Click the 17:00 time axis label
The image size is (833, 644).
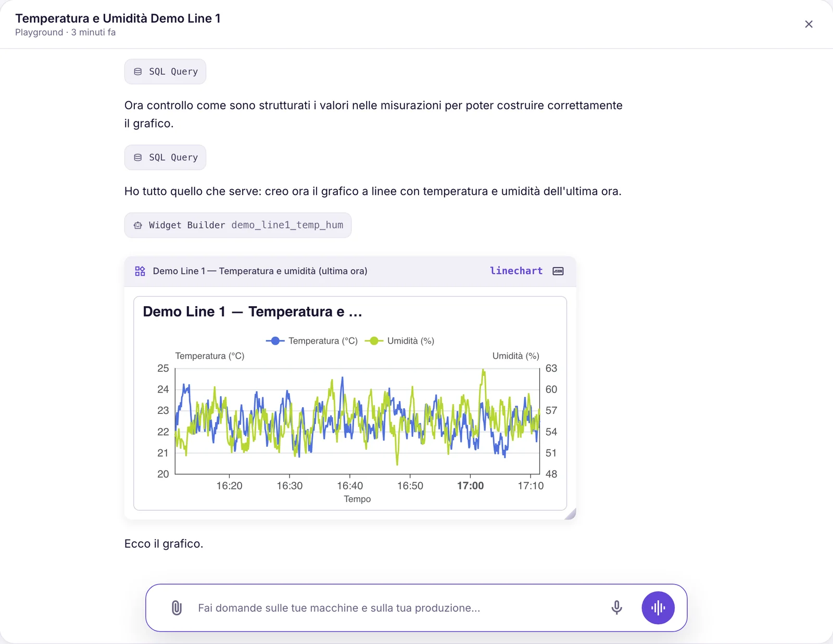(470, 486)
